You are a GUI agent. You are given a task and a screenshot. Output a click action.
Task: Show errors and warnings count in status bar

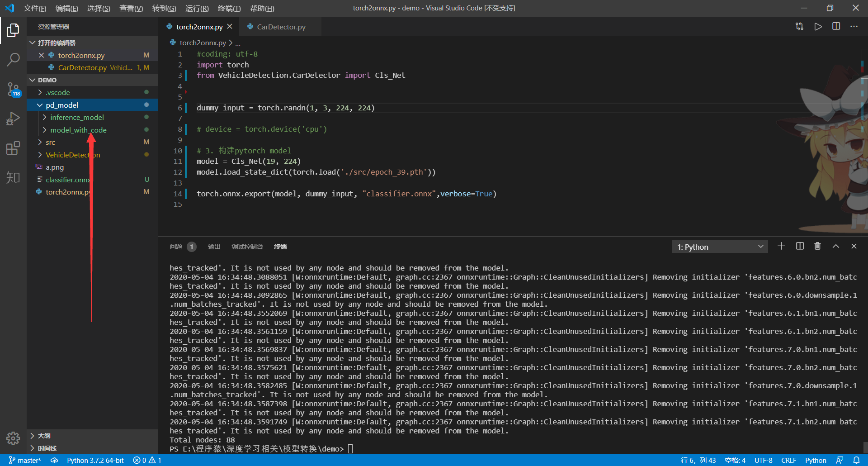(x=147, y=460)
